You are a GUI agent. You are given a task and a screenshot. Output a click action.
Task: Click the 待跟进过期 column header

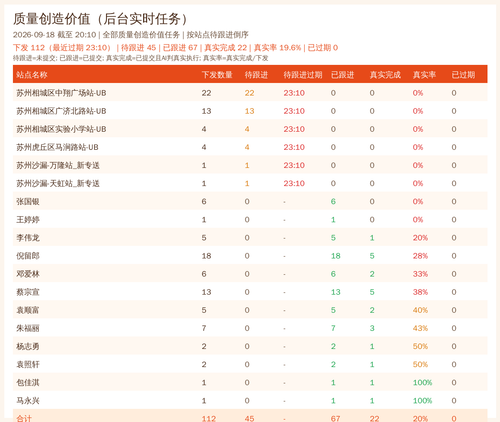(303, 75)
